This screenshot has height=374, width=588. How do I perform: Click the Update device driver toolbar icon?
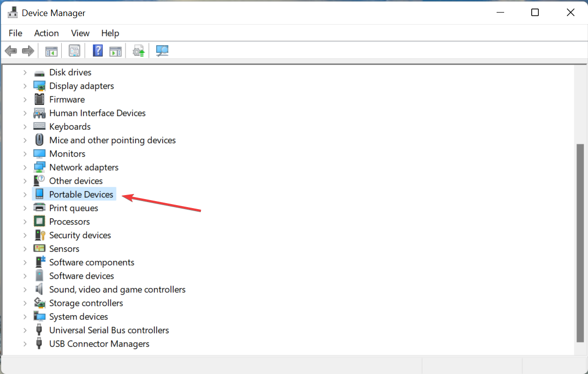[139, 51]
